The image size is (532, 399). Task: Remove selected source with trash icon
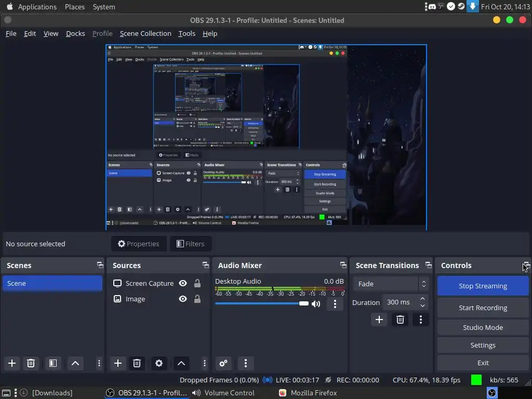point(137,363)
